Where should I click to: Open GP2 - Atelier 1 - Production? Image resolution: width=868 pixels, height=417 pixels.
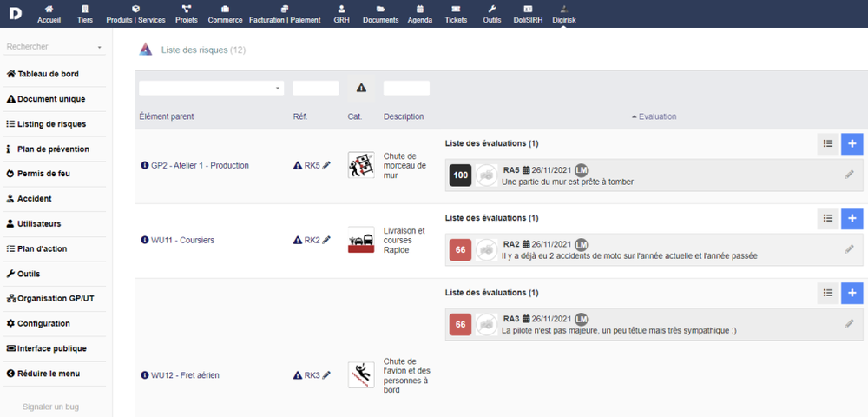(200, 166)
